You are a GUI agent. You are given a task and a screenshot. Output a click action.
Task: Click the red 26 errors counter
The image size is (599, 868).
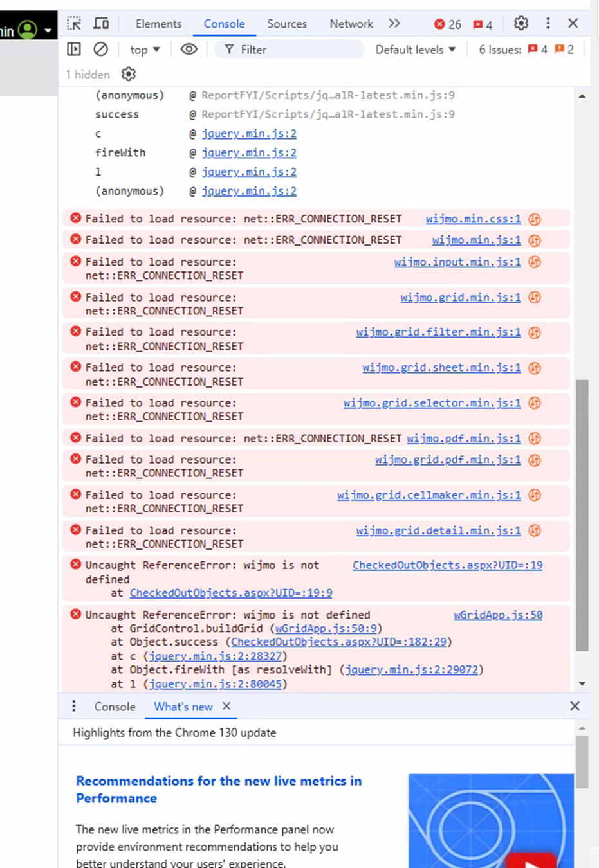pos(448,24)
